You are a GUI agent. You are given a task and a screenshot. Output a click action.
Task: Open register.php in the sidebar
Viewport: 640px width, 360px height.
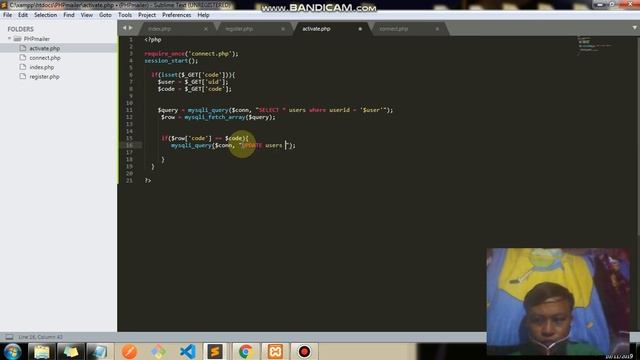(x=44, y=77)
